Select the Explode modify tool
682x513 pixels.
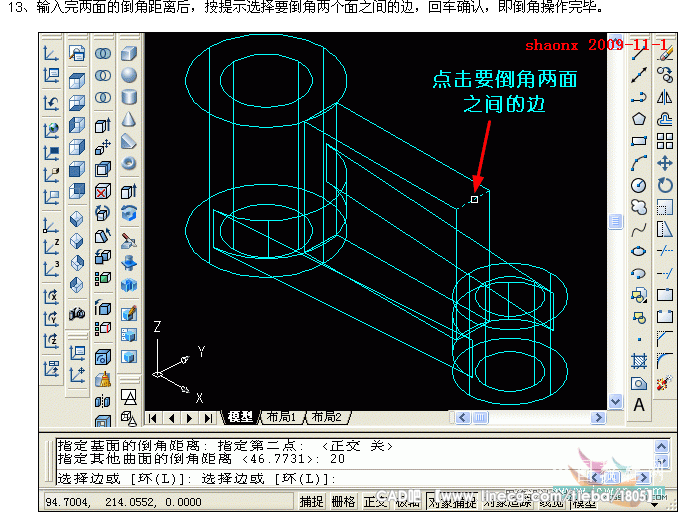tap(665, 383)
